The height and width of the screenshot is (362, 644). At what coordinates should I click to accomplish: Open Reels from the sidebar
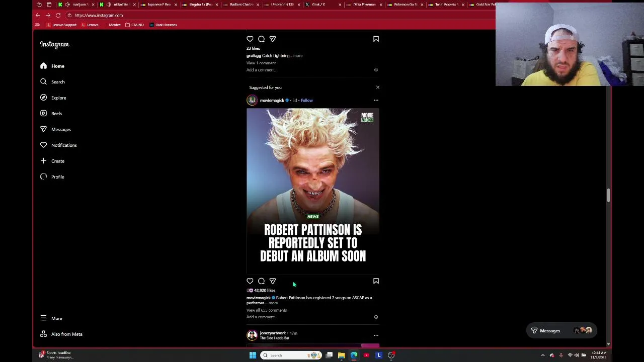click(x=51, y=113)
